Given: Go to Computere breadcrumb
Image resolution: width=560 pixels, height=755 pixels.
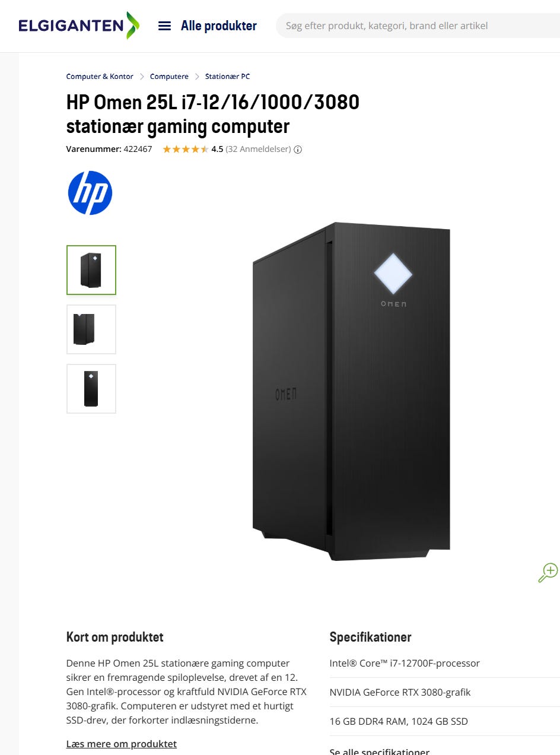Looking at the screenshot, I should (x=169, y=77).
